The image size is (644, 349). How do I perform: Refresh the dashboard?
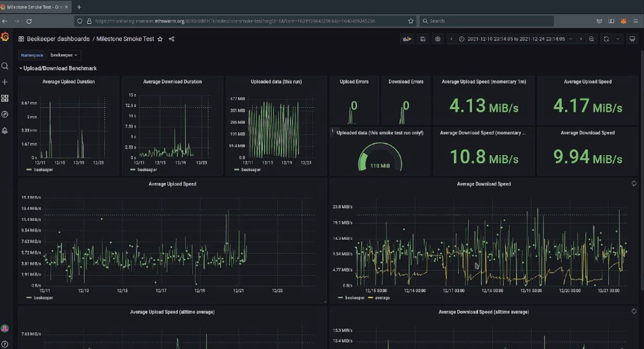point(606,39)
